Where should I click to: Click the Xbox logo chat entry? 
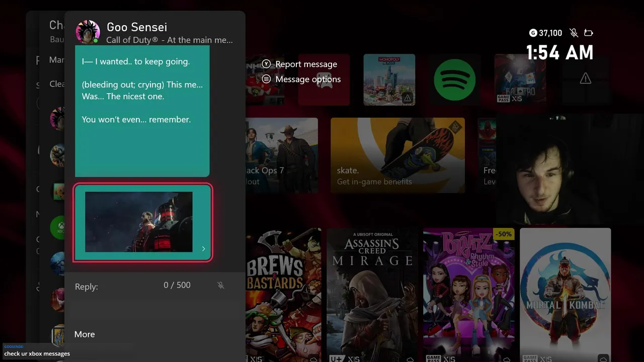58,227
